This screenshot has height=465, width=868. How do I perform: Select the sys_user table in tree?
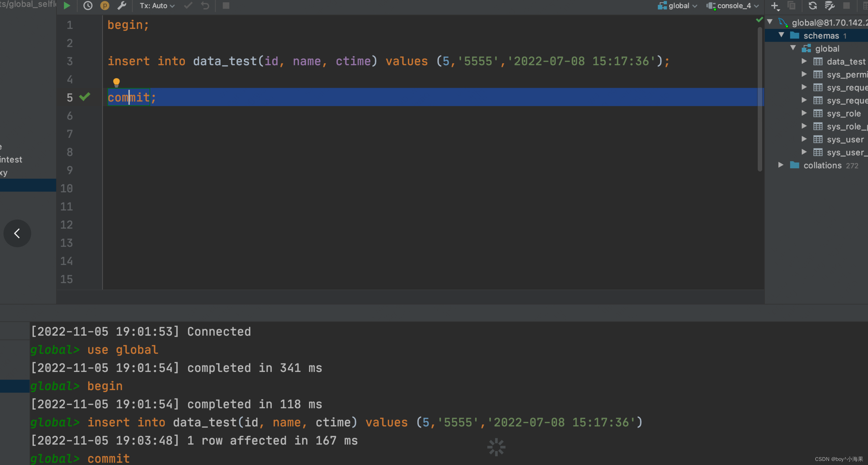[845, 139]
